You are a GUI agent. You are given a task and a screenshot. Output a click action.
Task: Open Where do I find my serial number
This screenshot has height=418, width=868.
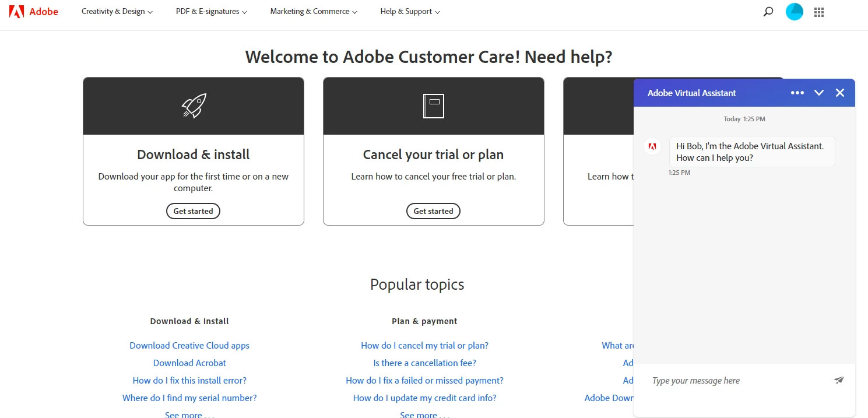tap(189, 398)
